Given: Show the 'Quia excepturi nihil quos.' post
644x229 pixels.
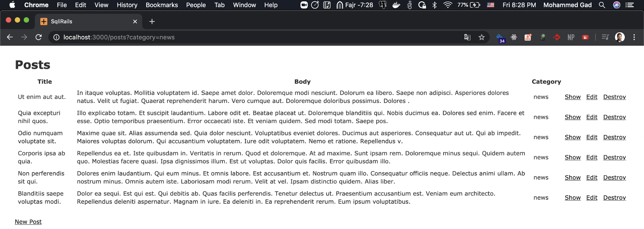Looking at the screenshot, I should point(573,117).
